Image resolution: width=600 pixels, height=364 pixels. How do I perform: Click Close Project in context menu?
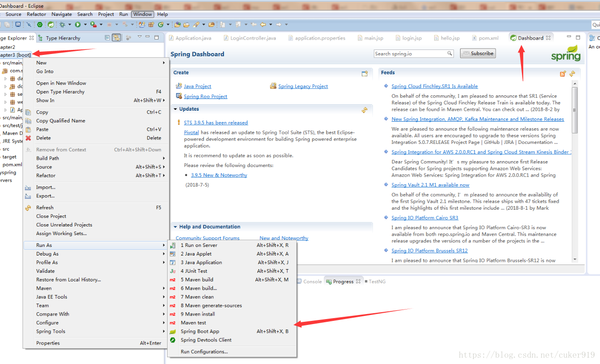95,216
